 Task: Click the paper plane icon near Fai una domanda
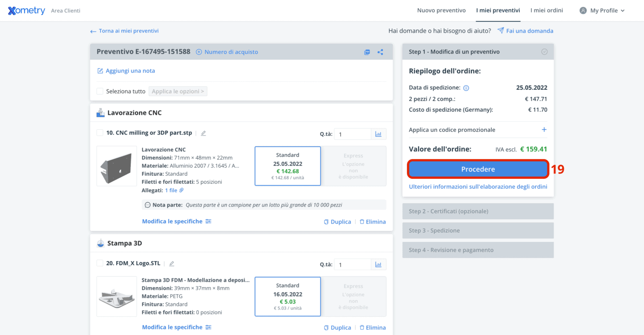501,31
